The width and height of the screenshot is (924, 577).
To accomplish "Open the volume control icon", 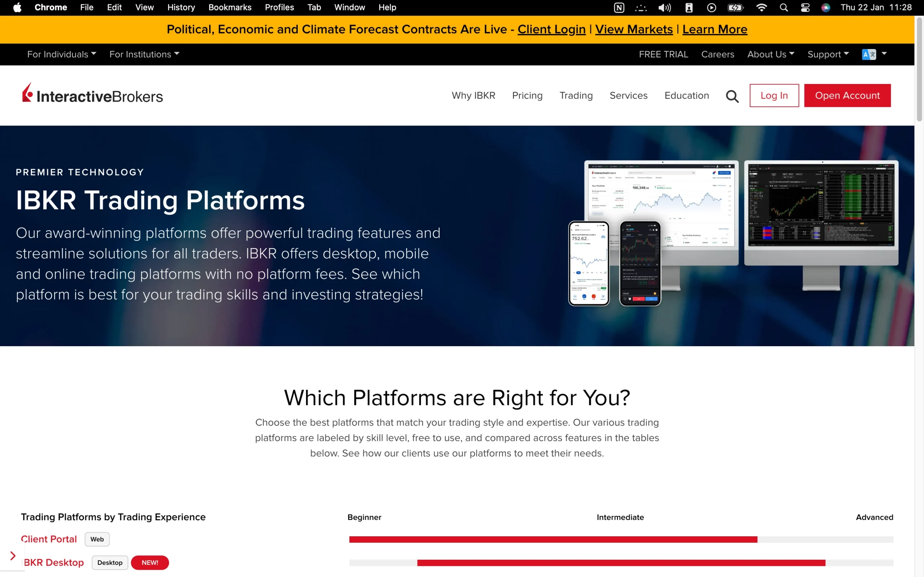I will pos(665,7).
